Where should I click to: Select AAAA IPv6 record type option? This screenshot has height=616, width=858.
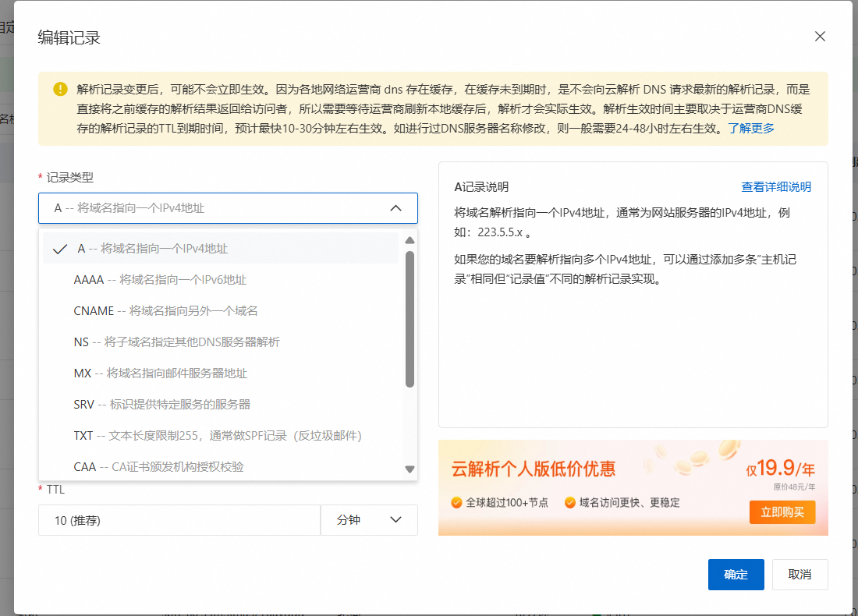tap(160, 280)
